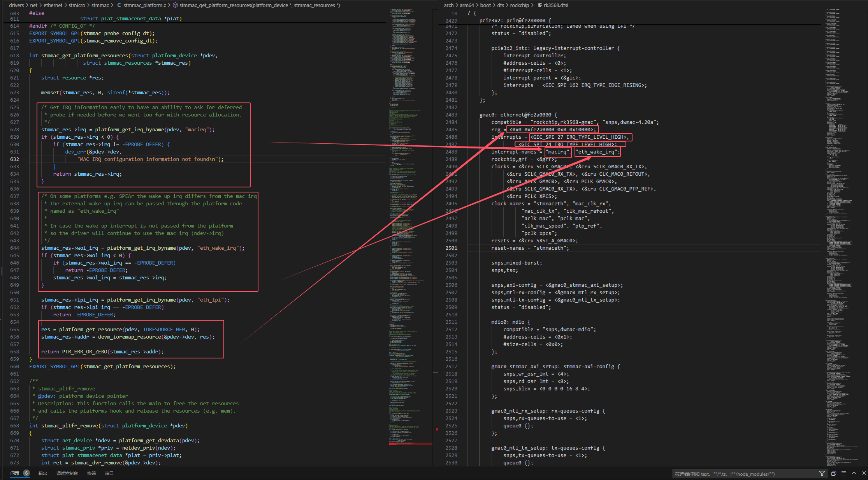Switch to the 输出 tab

point(42,473)
